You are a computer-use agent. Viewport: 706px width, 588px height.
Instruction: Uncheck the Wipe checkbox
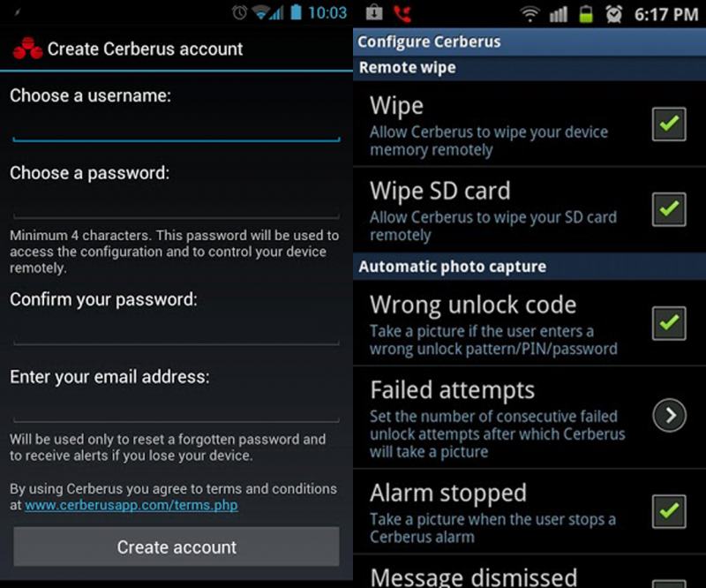[669, 124]
